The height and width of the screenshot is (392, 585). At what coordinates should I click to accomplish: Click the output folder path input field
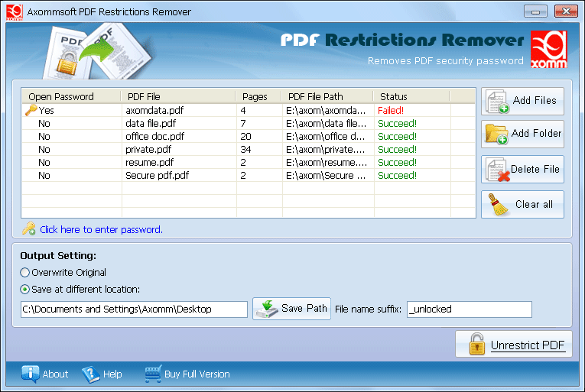tap(134, 309)
